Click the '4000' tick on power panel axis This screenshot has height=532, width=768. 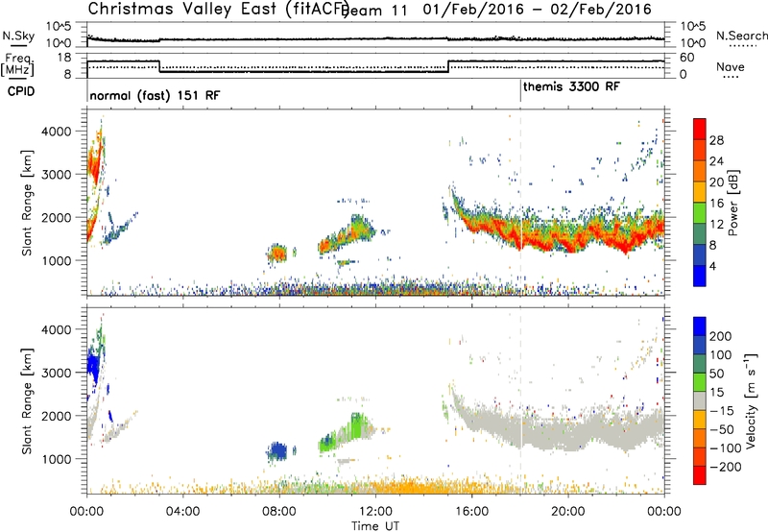coord(56,132)
